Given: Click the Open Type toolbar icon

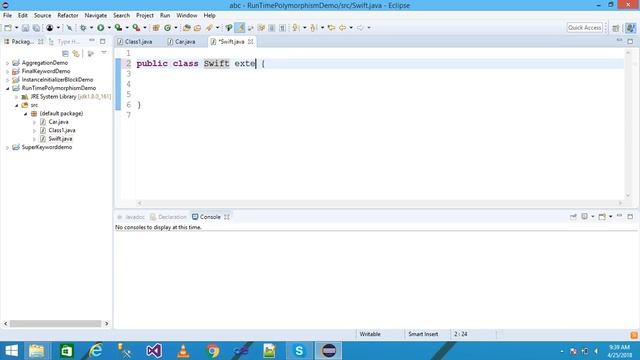Looking at the screenshot, I should tap(187, 28).
